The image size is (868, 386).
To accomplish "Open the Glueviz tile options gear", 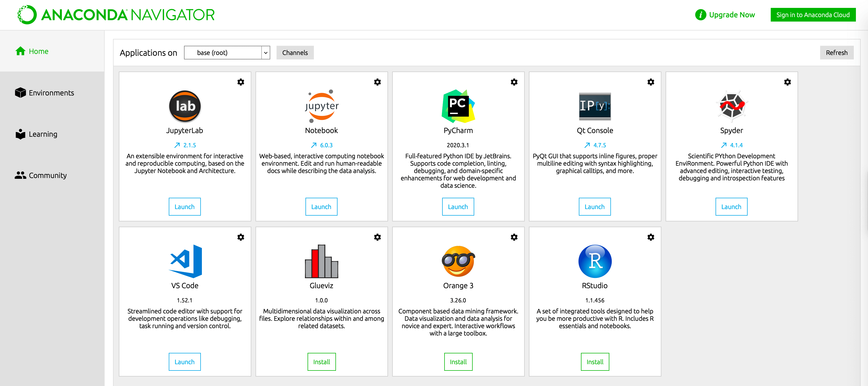I will coord(377,237).
